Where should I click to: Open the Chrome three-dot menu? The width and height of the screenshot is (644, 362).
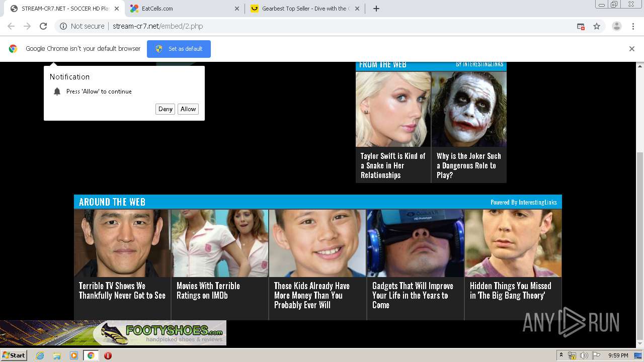pos(633,26)
